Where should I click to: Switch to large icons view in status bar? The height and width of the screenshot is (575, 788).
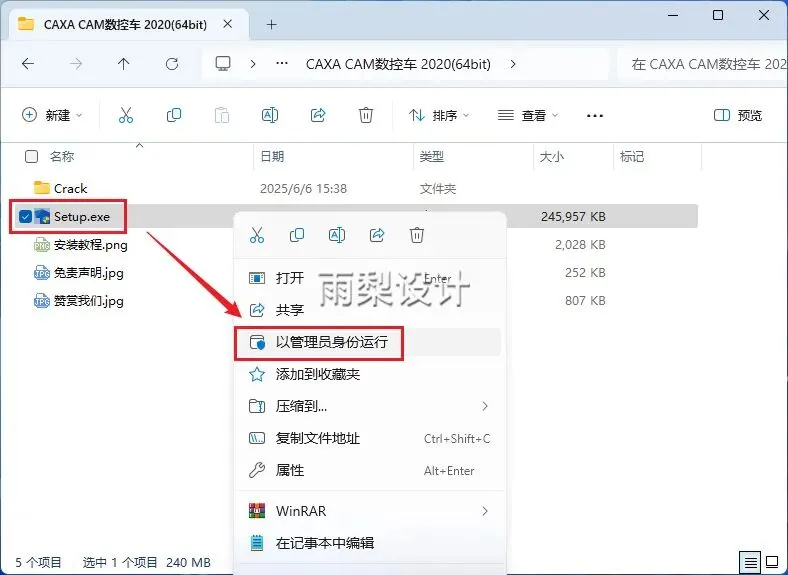click(x=772, y=562)
